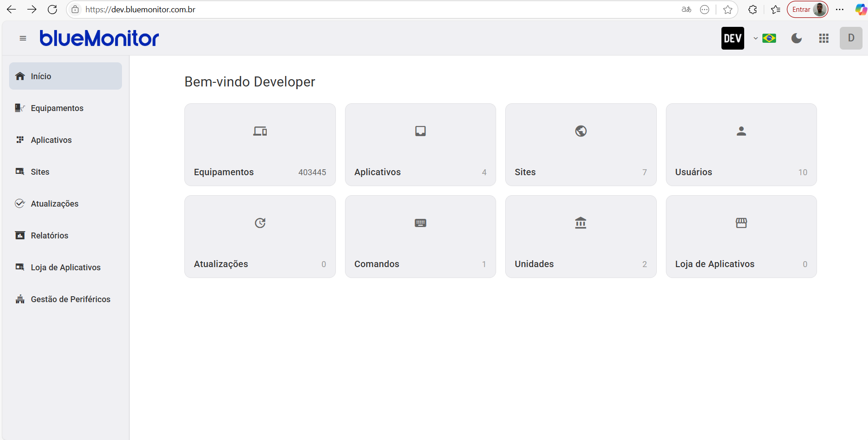
Task: Open the Usuários dashboard card
Action: pyautogui.click(x=741, y=145)
